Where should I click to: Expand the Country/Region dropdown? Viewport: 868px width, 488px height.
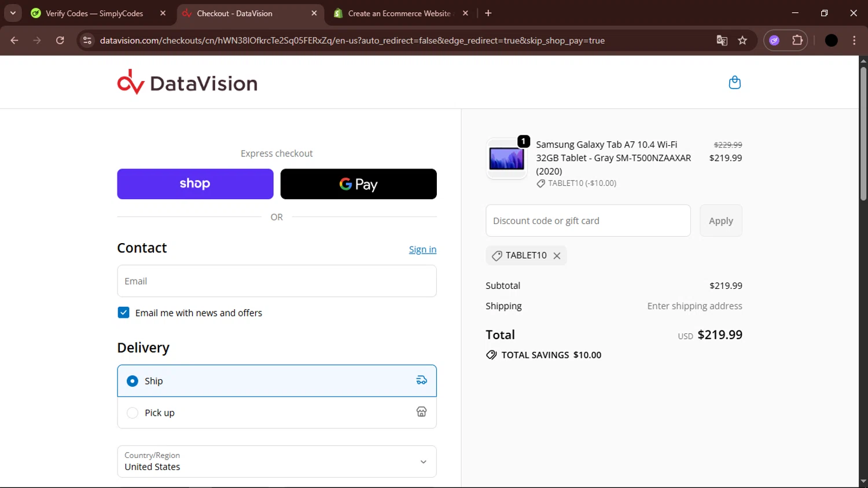pos(277,461)
